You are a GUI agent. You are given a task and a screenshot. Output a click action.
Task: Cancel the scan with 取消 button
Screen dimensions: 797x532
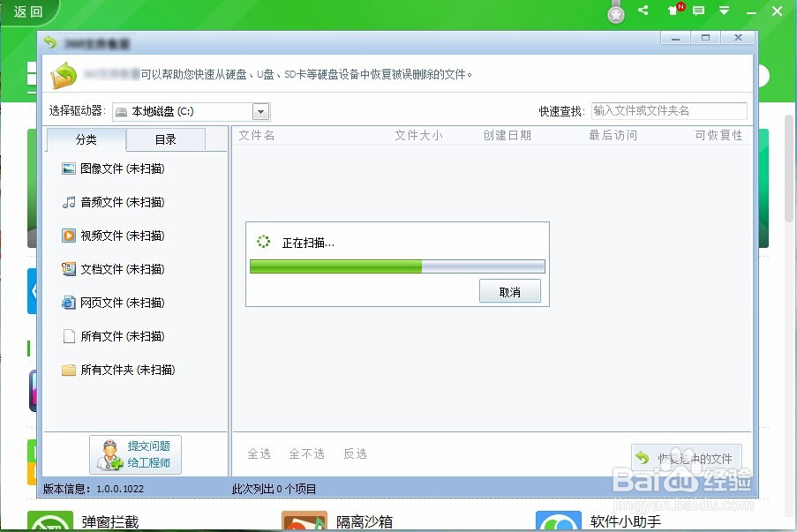point(510,291)
